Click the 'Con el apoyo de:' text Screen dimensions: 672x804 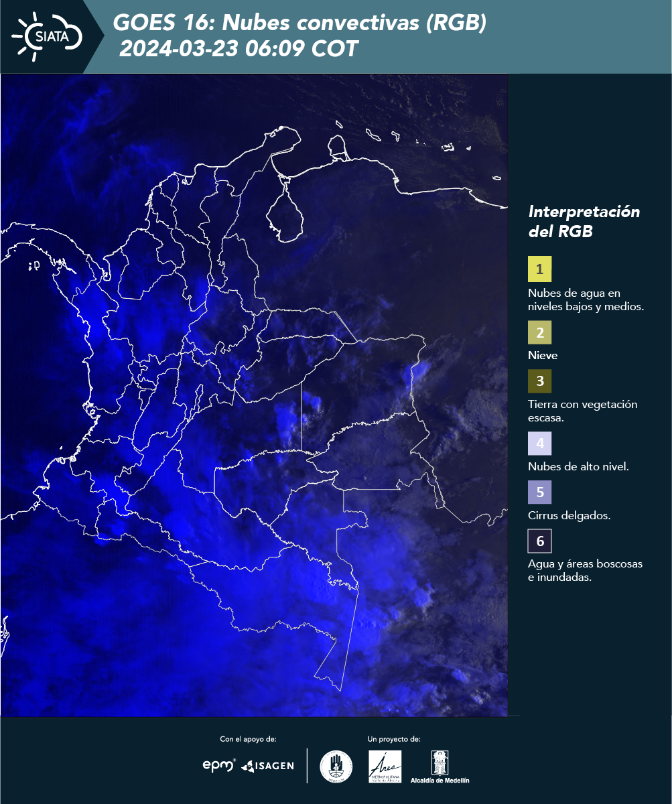pos(248,739)
